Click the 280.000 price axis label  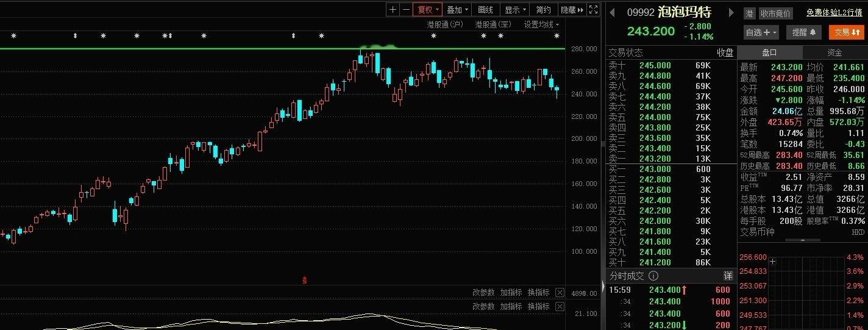click(584, 49)
